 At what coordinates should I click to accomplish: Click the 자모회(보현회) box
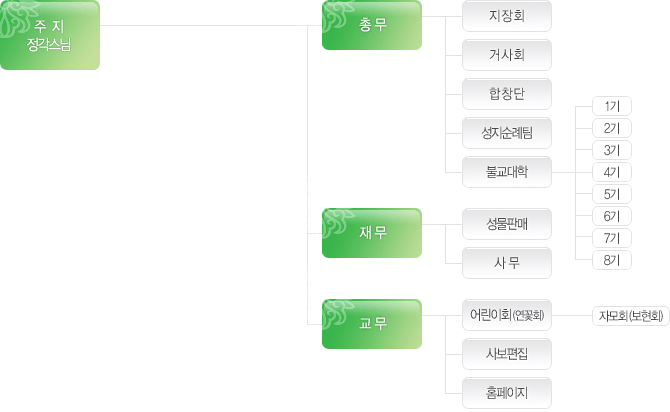tap(631, 316)
